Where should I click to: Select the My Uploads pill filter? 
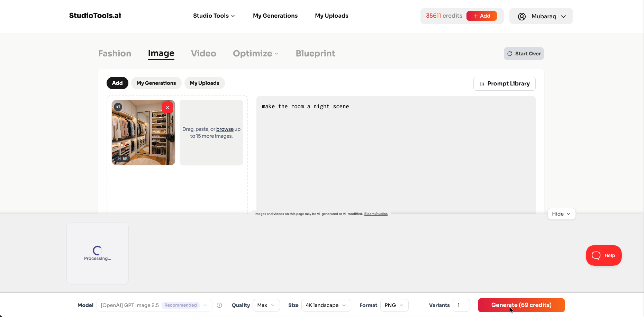[205, 83]
